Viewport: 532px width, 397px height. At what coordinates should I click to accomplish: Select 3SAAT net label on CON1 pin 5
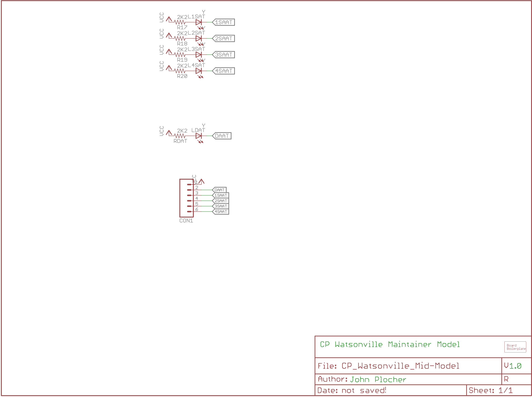pos(221,206)
